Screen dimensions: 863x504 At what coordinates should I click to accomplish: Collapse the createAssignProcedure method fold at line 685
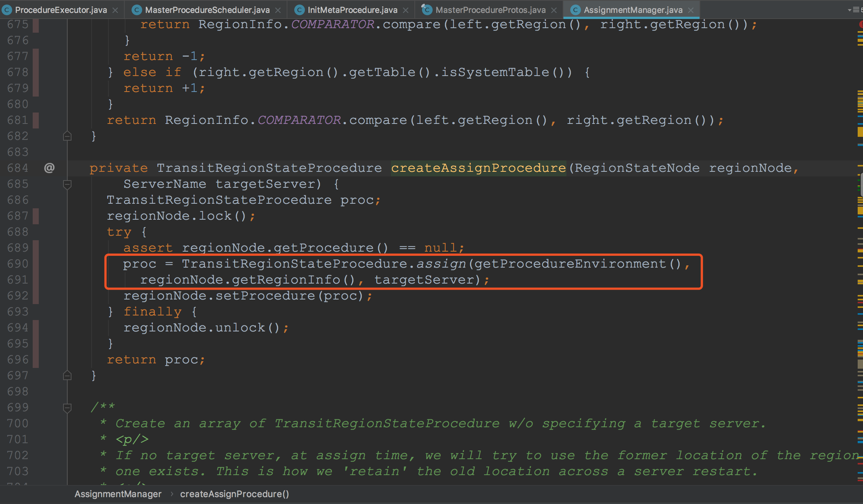tap(67, 185)
